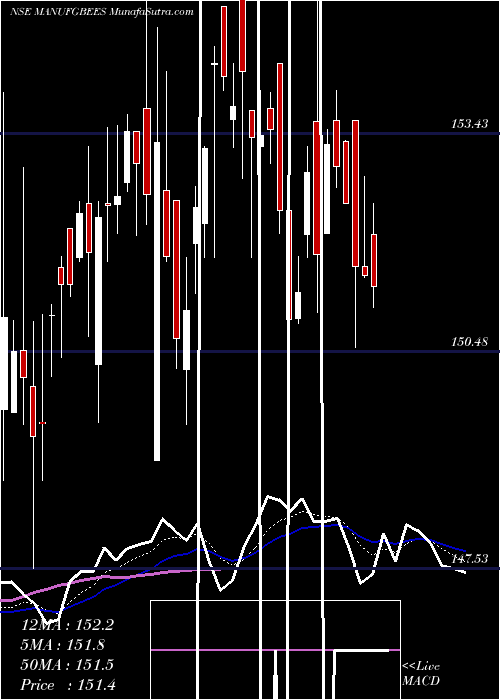Click the 50MA : 151.5 reading
Viewport: 500px width, 700px height.
67,665
